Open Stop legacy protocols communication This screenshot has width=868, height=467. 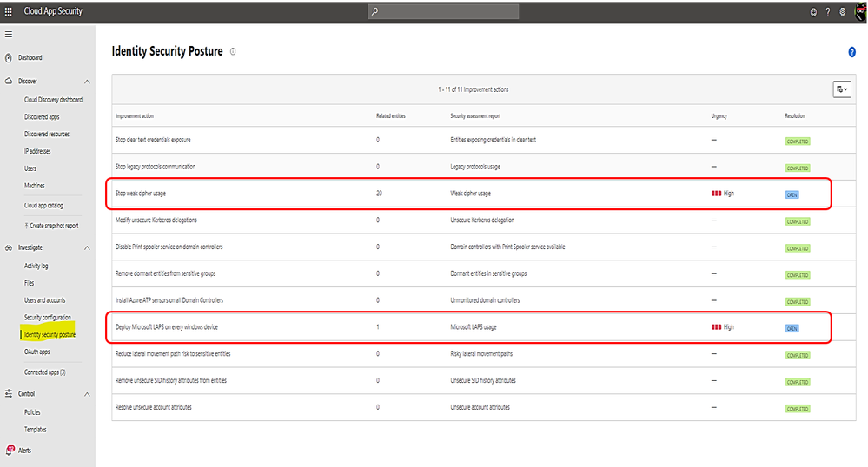coord(155,167)
